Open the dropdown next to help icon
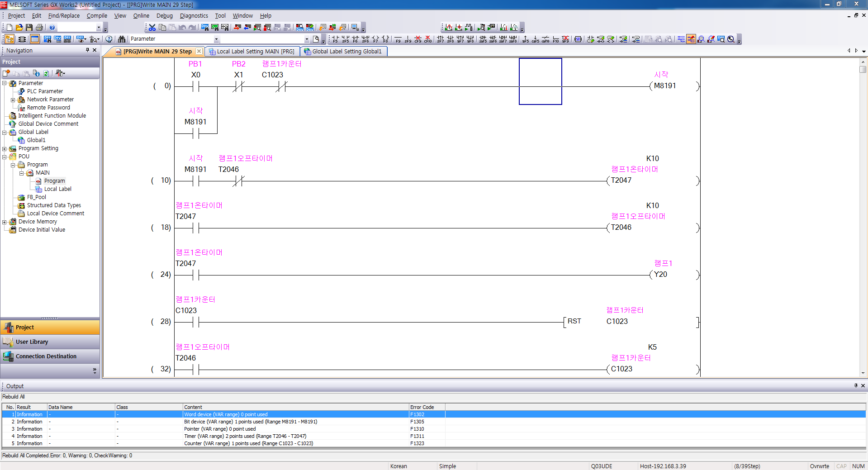The width and height of the screenshot is (868, 470). click(99, 28)
